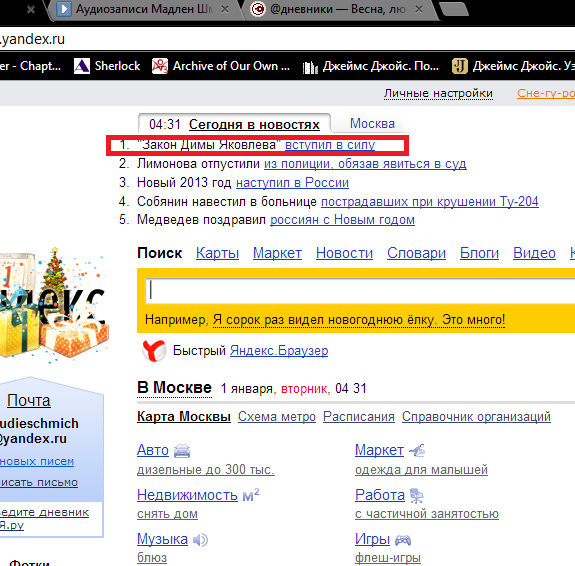Open link наступил в России
Image resolution: width=575 pixels, height=566 pixels.
[x=292, y=182]
